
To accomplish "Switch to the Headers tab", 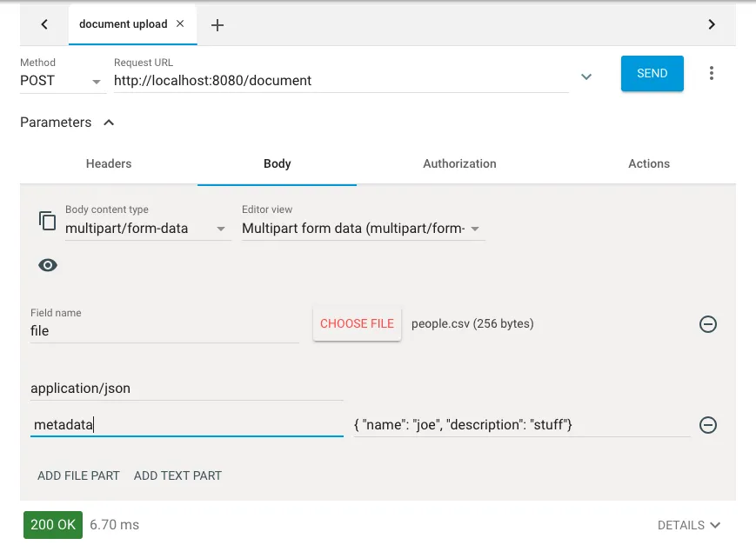I will (x=109, y=163).
